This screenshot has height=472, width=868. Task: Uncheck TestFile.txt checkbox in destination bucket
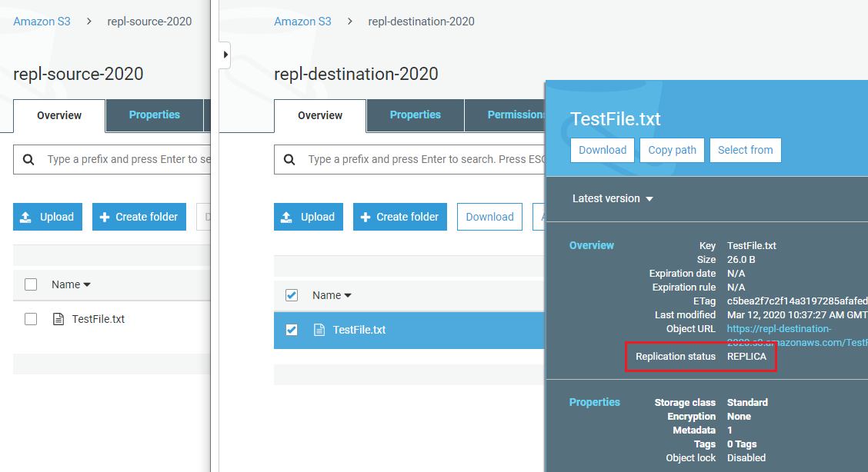292,330
